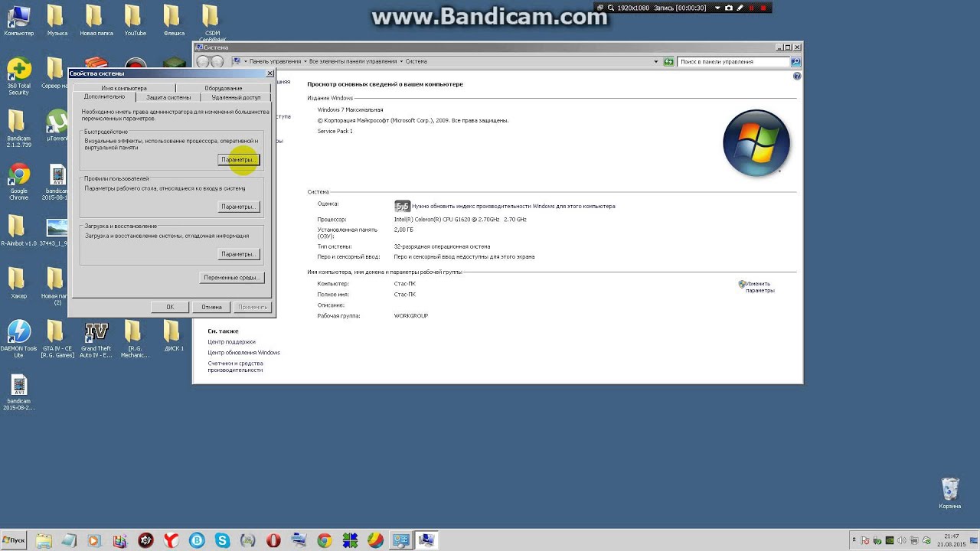Click the Windows Explorer taskbar icon
Viewport: 980px width, 551px height.
click(x=44, y=540)
